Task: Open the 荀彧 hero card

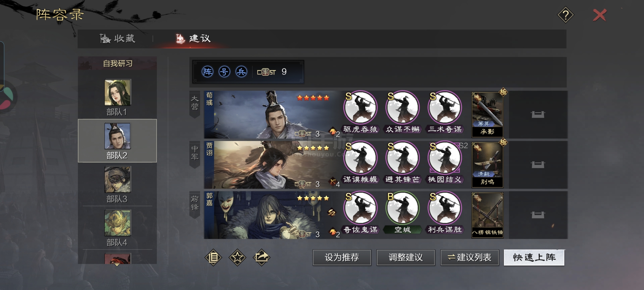Action: (x=272, y=115)
